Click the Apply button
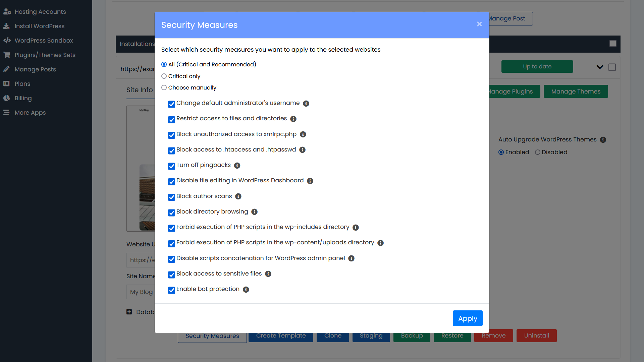This screenshot has width=644, height=362. 467,318
